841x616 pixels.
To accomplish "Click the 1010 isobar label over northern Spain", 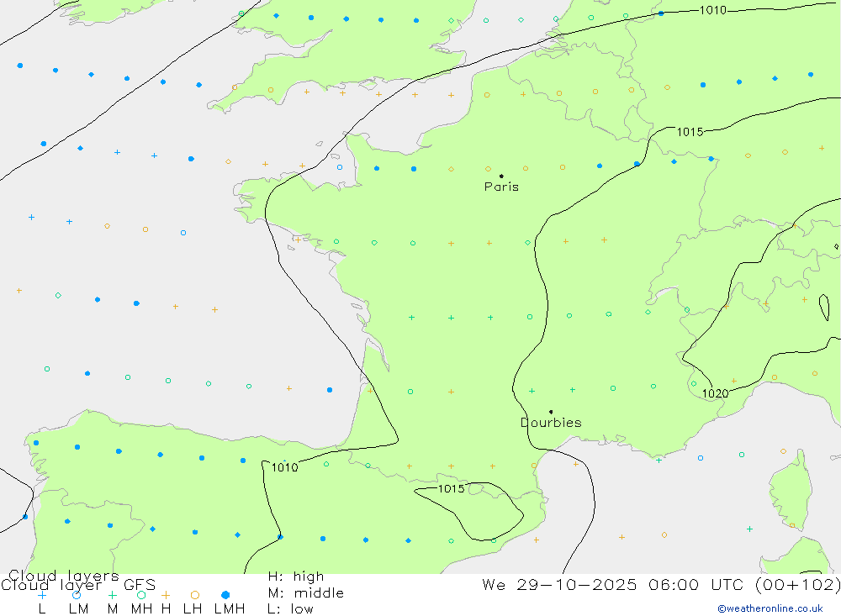I will [x=285, y=467].
